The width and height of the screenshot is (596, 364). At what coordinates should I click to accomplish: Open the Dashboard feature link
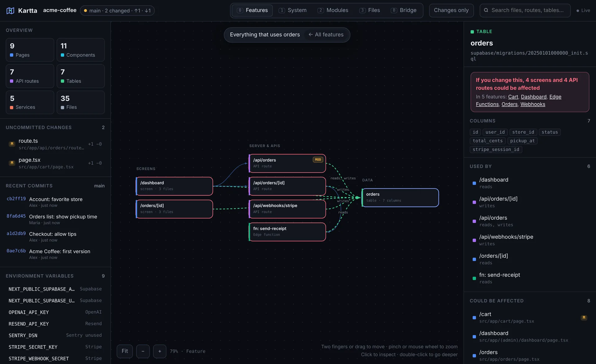pos(534,97)
